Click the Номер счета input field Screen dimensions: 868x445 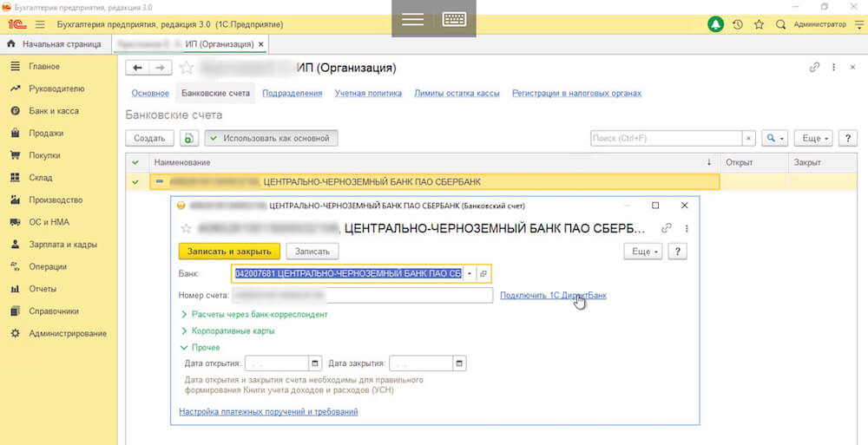[x=362, y=296]
